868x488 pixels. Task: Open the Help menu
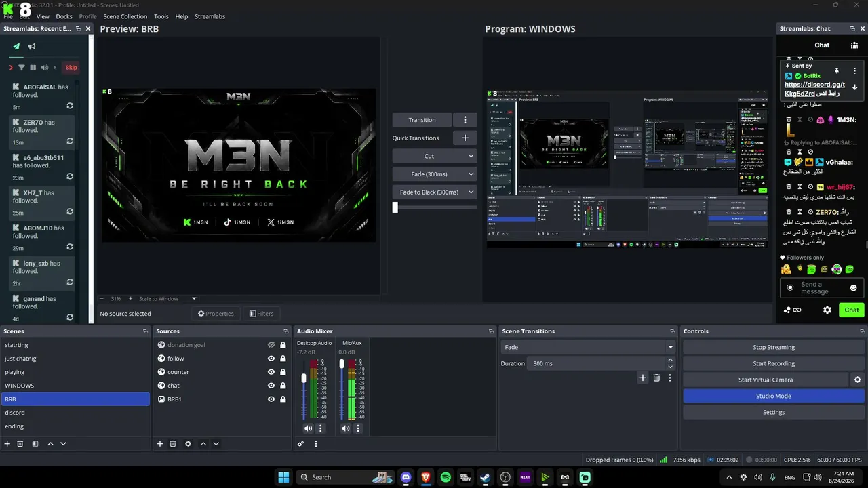click(x=182, y=16)
